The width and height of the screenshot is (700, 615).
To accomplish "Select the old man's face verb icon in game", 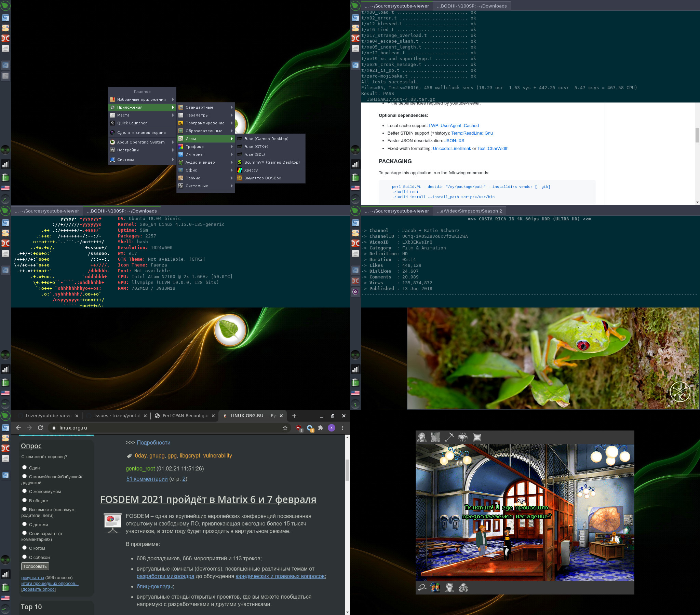I will pos(422,437).
